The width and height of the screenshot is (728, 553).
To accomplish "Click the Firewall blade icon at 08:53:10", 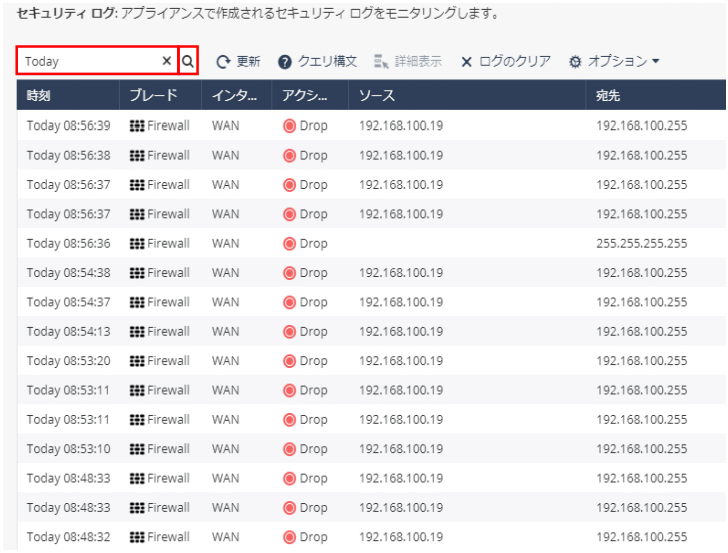I will (x=137, y=449).
